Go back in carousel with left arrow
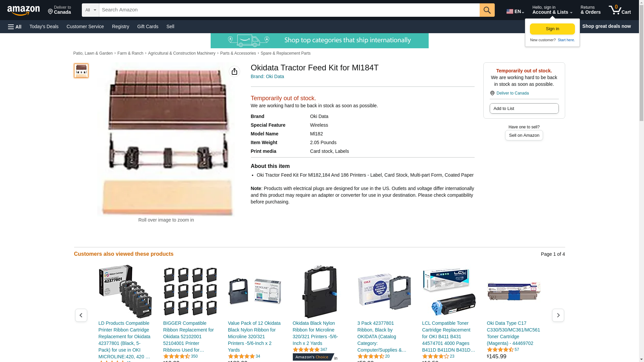644x362 pixels. point(81,315)
